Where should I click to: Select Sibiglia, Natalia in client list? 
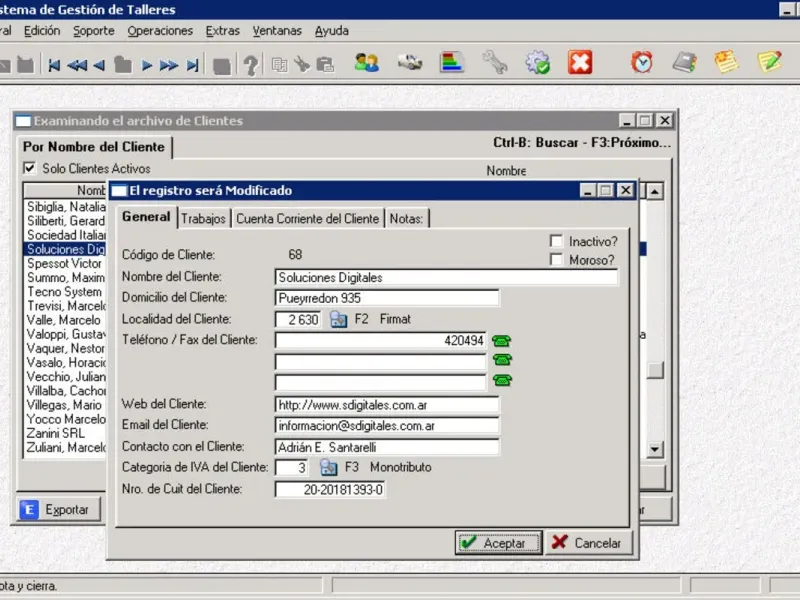click(65, 207)
